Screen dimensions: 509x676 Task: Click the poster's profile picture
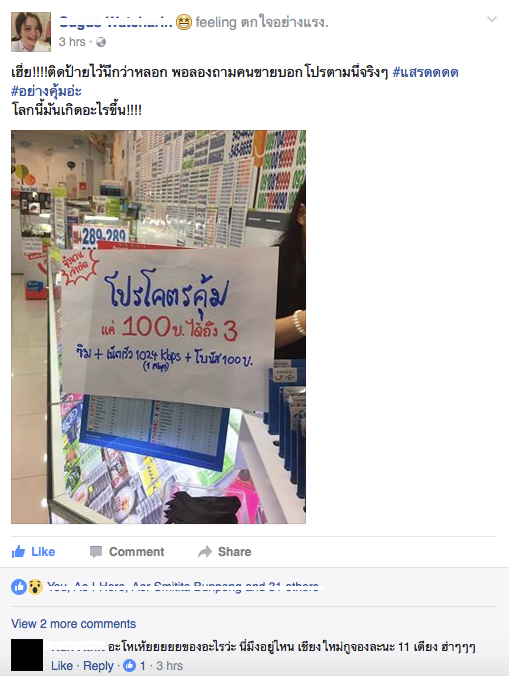coord(31,32)
